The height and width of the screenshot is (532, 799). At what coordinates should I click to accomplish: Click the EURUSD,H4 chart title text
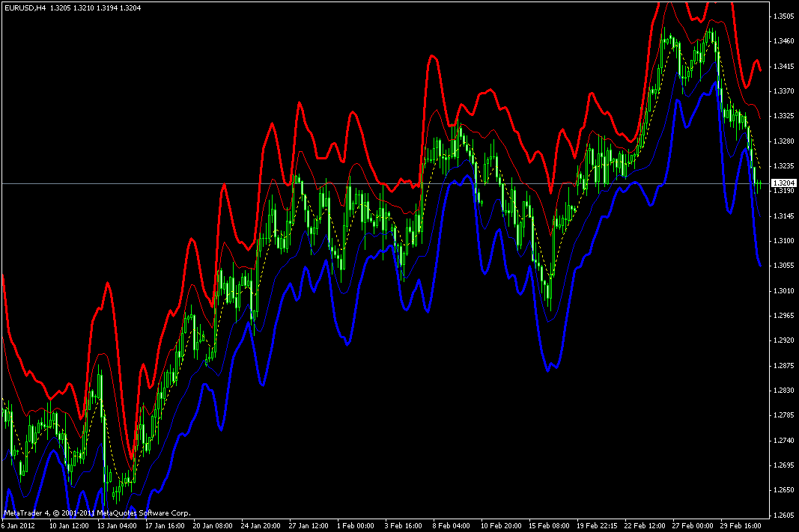click(x=25, y=8)
